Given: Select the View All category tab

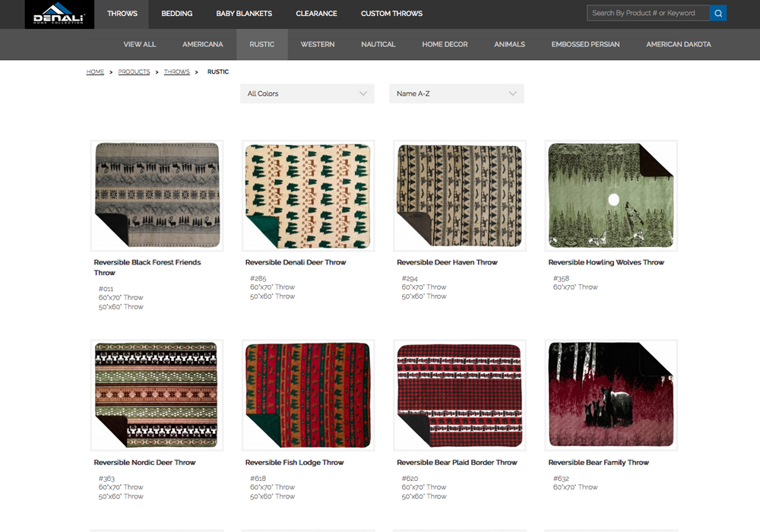Looking at the screenshot, I should [140, 44].
